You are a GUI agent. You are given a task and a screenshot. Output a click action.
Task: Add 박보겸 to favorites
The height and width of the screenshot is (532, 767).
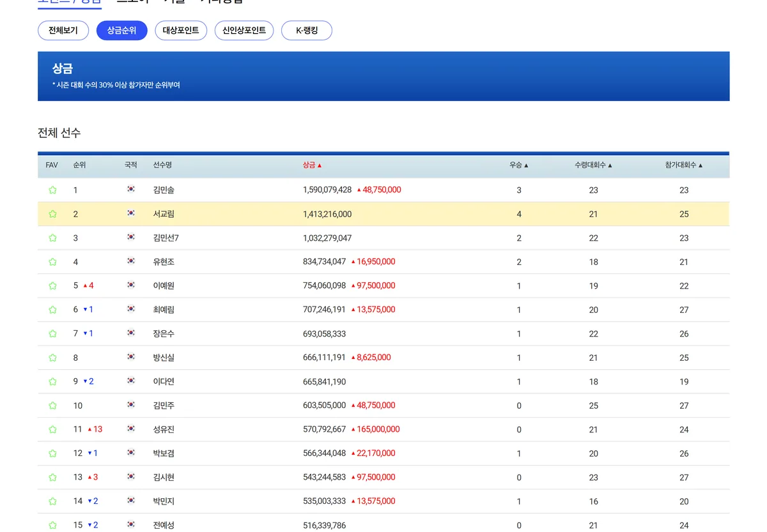[52, 453]
